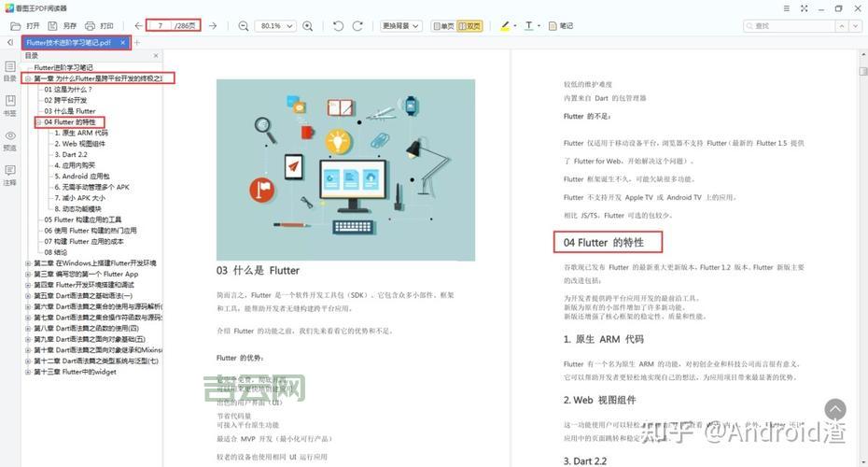Expand 第五章 Dart语法篇之基础语法(一)
The height and width of the screenshot is (467, 868).
(28, 296)
